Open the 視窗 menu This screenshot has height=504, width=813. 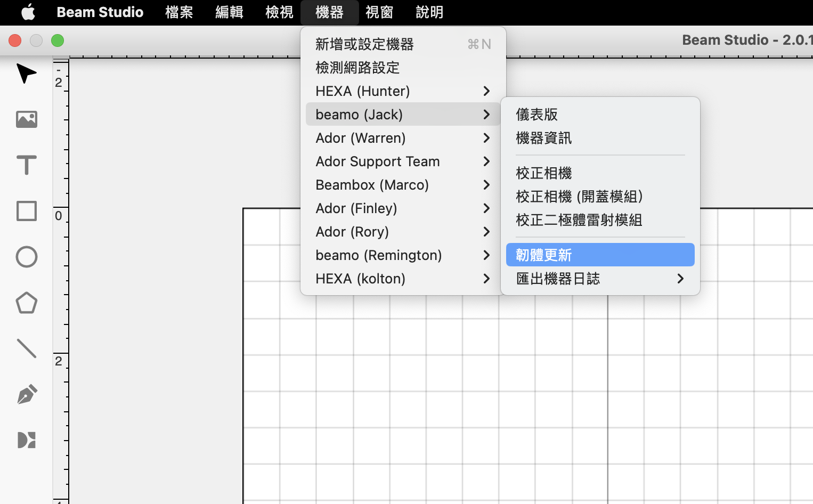coord(379,12)
